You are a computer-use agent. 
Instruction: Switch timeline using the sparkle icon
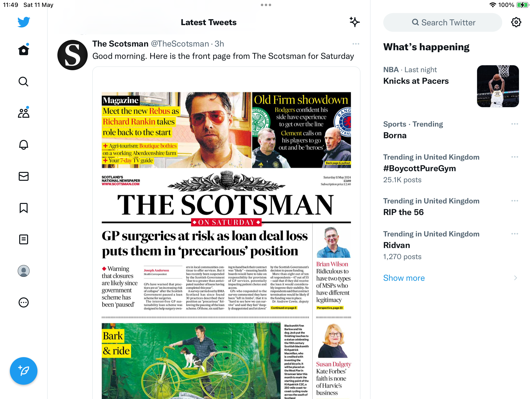[x=354, y=22]
